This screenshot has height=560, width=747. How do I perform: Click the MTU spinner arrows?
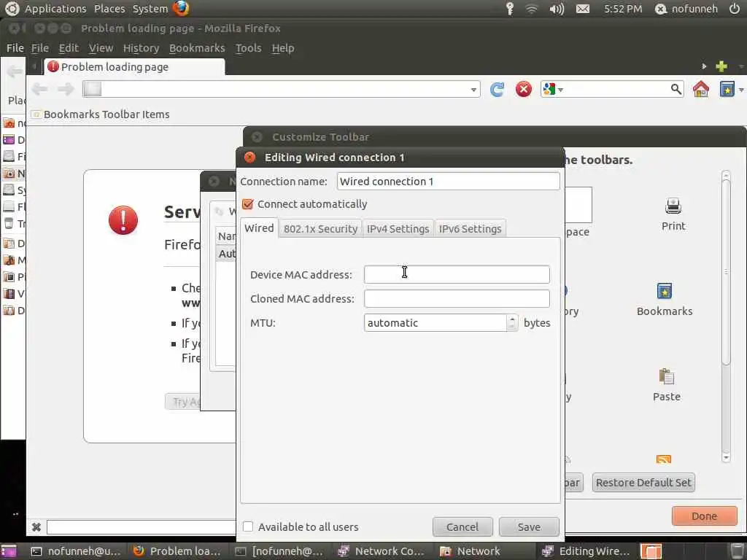512,322
